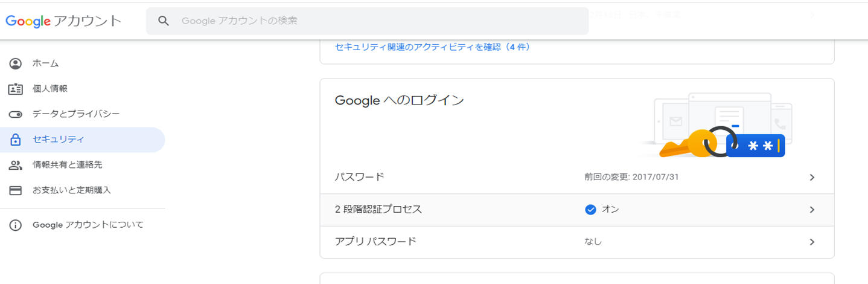Click the 個人情報 ID card icon
868x284 pixels.
16,89
